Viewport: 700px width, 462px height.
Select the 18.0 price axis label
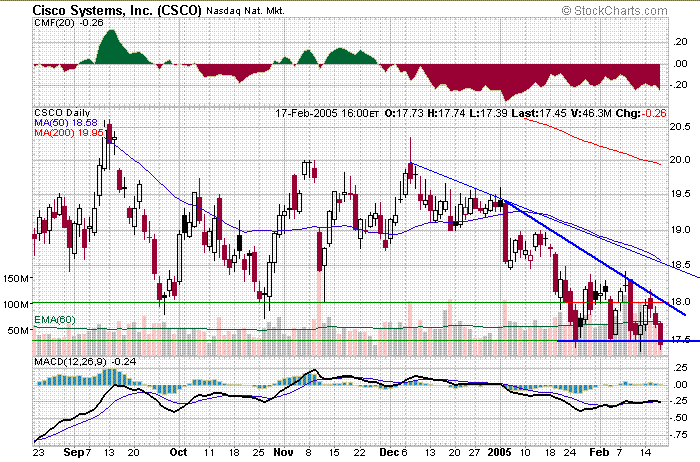pos(680,302)
